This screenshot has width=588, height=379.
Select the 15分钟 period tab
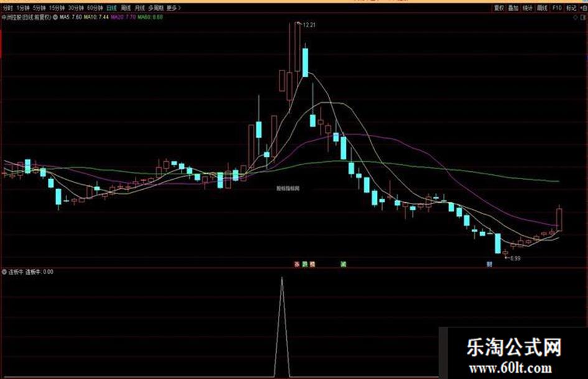coord(57,8)
